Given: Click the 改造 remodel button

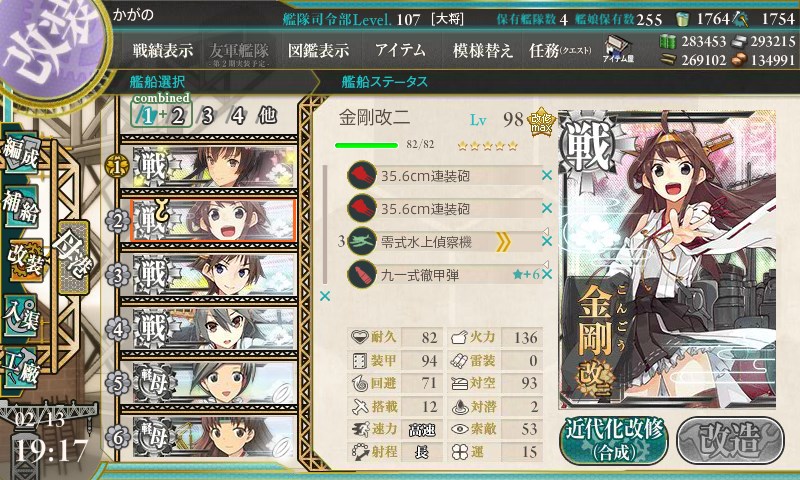Looking at the screenshot, I should click(730, 440).
